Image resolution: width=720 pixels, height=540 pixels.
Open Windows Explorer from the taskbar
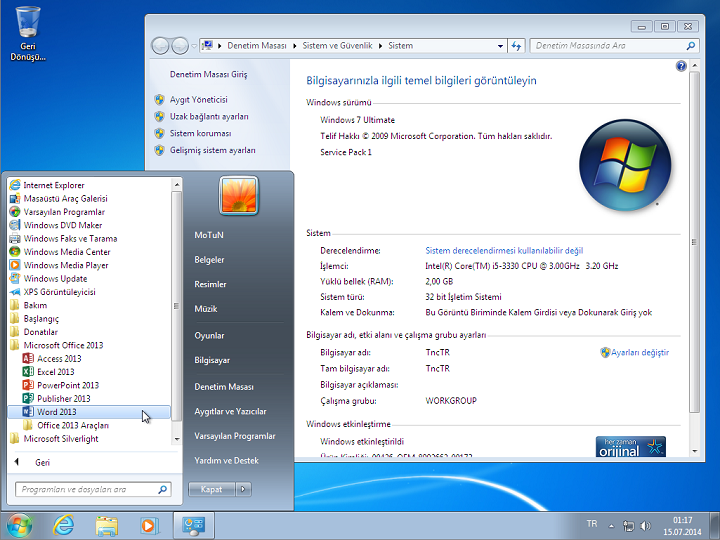[107, 525]
